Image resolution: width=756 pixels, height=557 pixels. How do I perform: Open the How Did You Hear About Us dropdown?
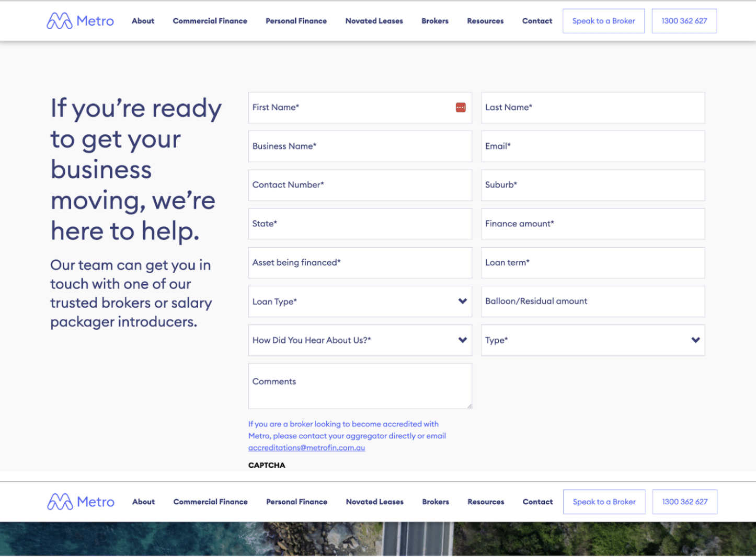pyautogui.click(x=360, y=340)
